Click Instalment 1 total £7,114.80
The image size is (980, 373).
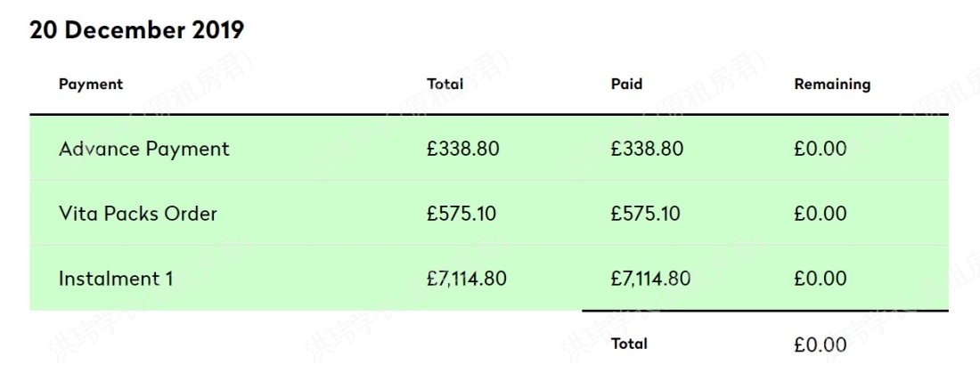click(x=466, y=279)
